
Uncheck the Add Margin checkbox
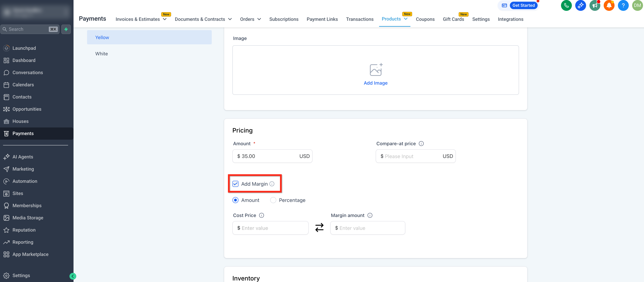coord(235,184)
